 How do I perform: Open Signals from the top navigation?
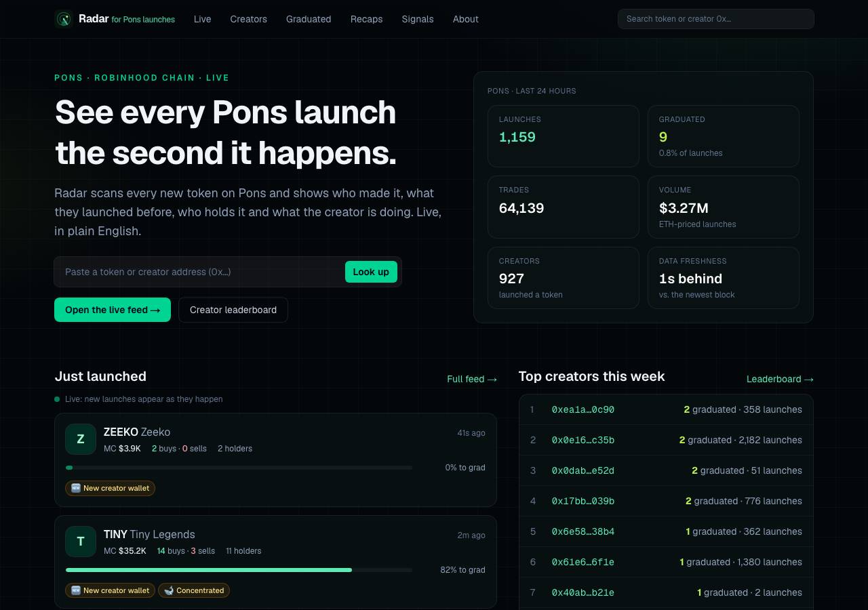click(418, 19)
